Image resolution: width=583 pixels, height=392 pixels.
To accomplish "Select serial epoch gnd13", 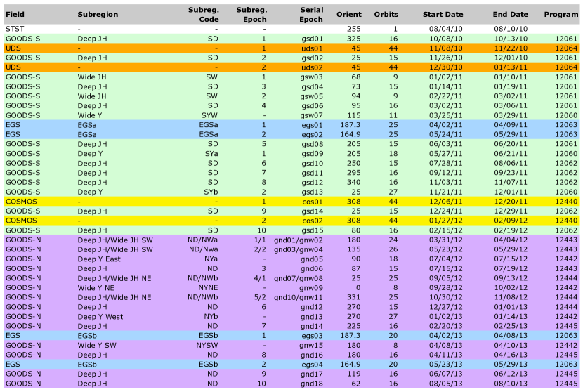I will pyautogui.click(x=312, y=317).
